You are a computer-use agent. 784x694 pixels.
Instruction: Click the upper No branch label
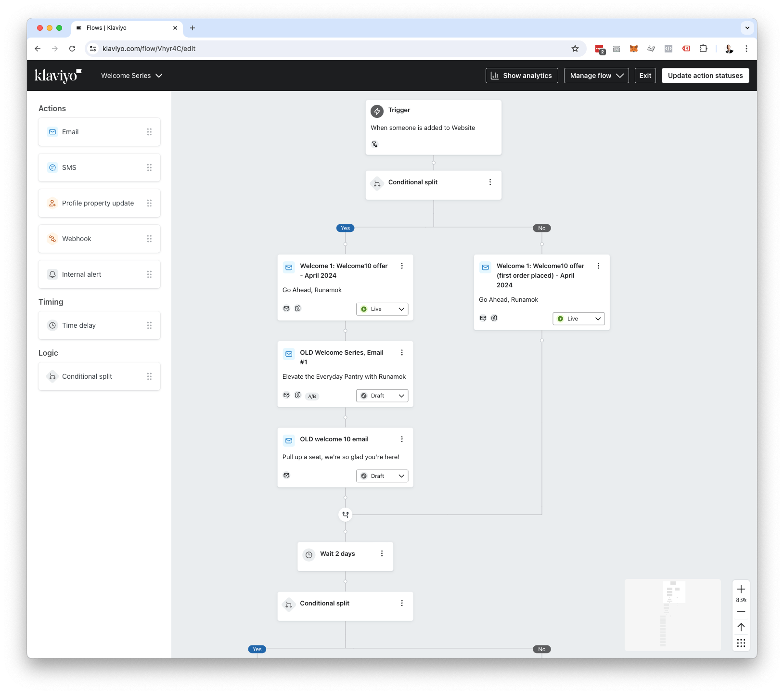pyautogui.click(x=542, y=228)
